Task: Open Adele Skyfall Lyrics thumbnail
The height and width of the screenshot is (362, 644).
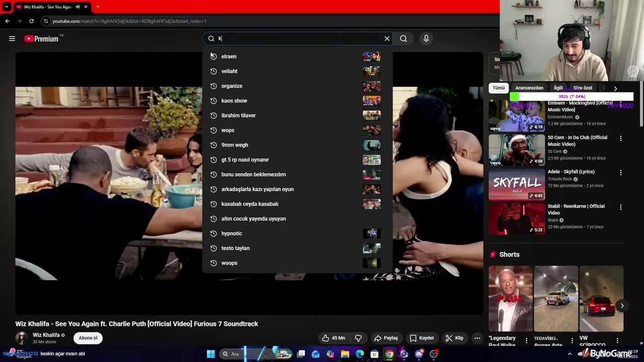Action: pos(517,184)
